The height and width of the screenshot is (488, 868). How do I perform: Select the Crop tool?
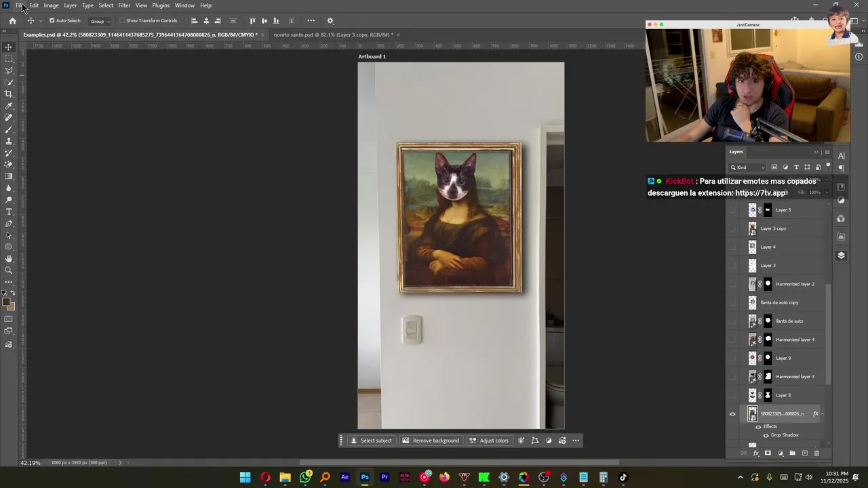coord(9,94)
